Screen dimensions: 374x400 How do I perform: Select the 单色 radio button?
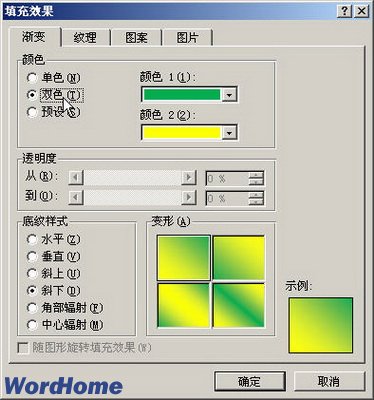(32, 78)
